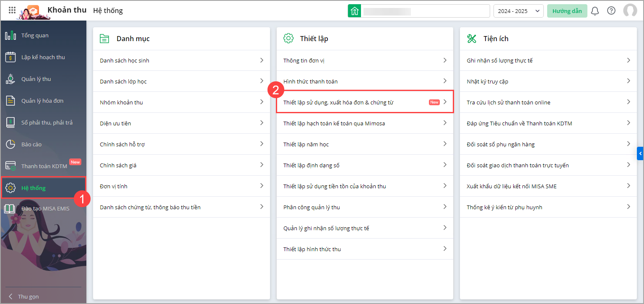
Task: Open Tổng quan from the sidebar
Action: [35, 35]
